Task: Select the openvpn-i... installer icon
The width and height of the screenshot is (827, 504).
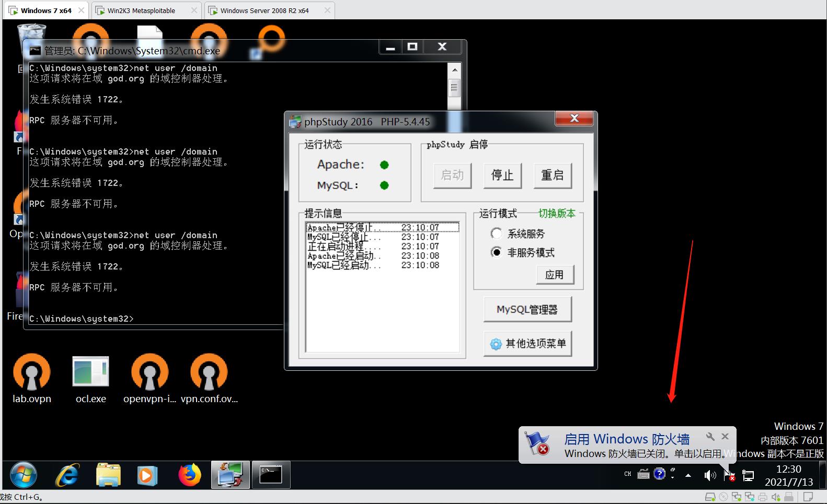Action: [150, 379]
